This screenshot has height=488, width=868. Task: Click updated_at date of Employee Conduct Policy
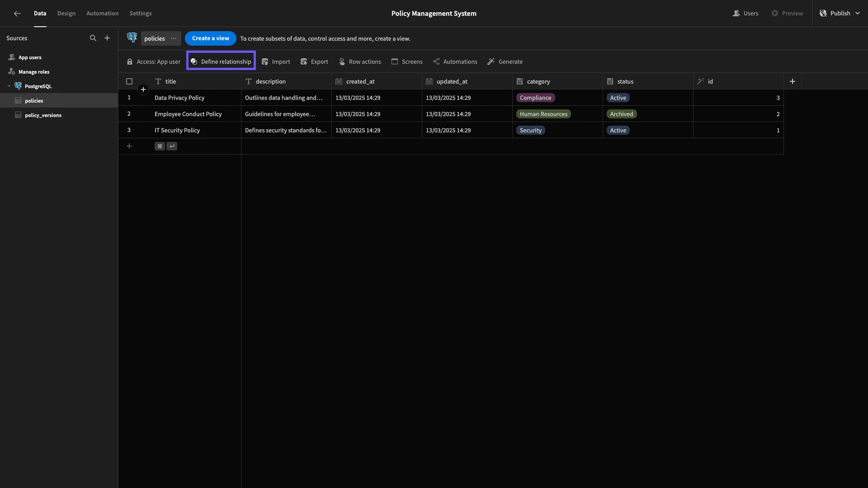pos(467,114)
